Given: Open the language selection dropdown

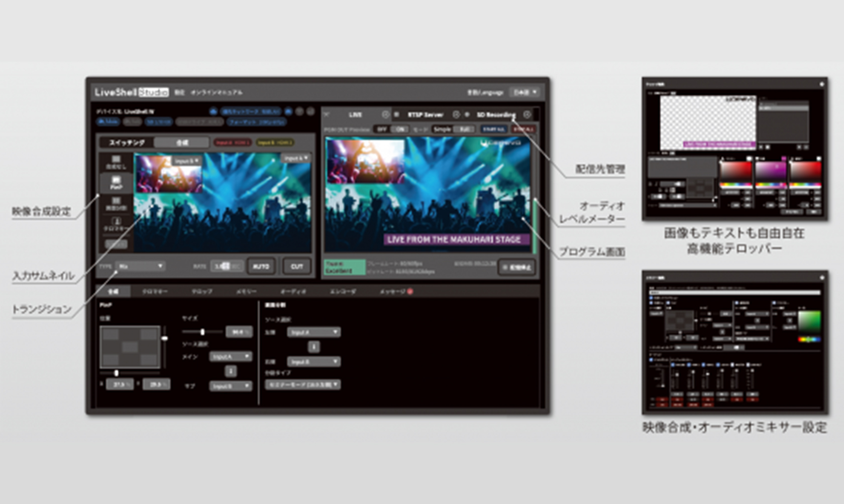Looking at the screenshot, I should [524, 92].
